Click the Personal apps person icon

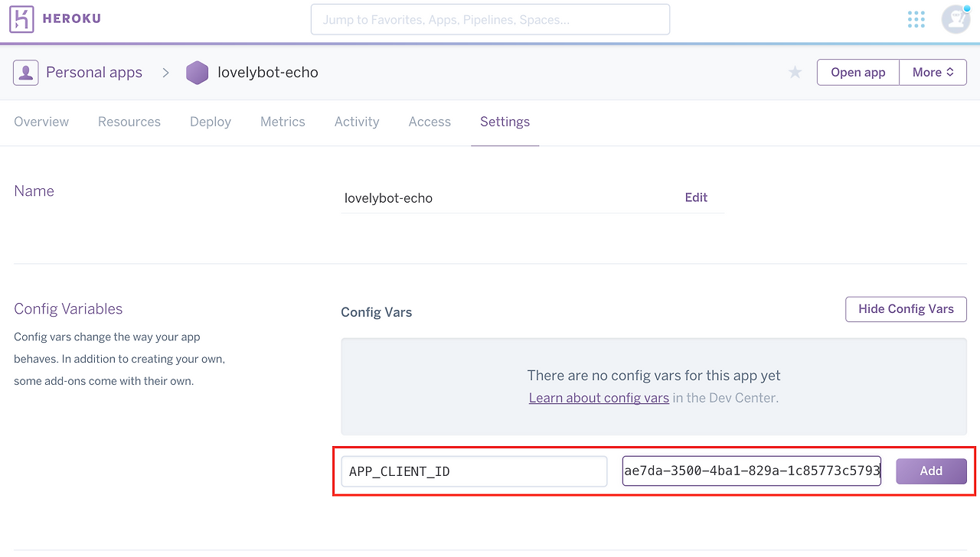pyautogui.click(x=26, y=73)
